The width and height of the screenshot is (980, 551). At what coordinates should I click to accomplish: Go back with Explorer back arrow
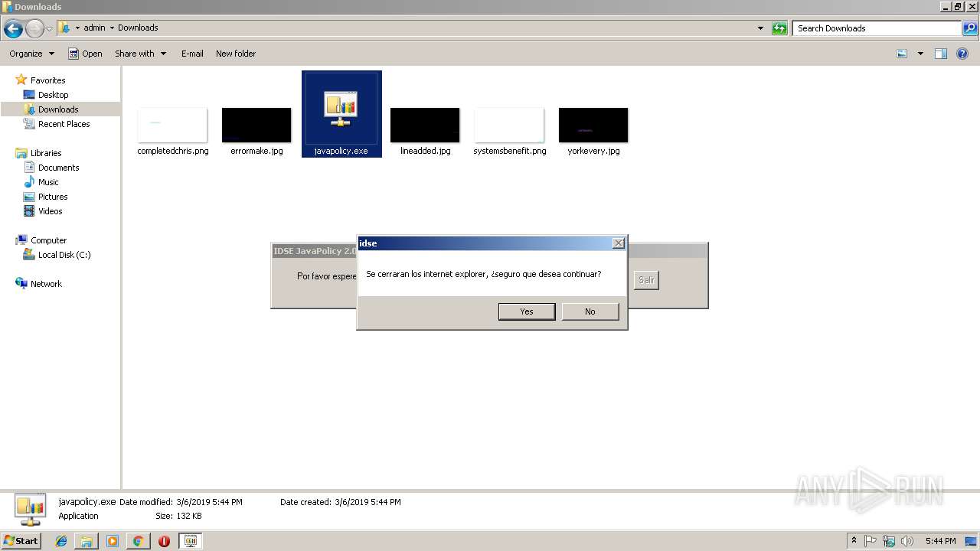click(x=13, y=29)
